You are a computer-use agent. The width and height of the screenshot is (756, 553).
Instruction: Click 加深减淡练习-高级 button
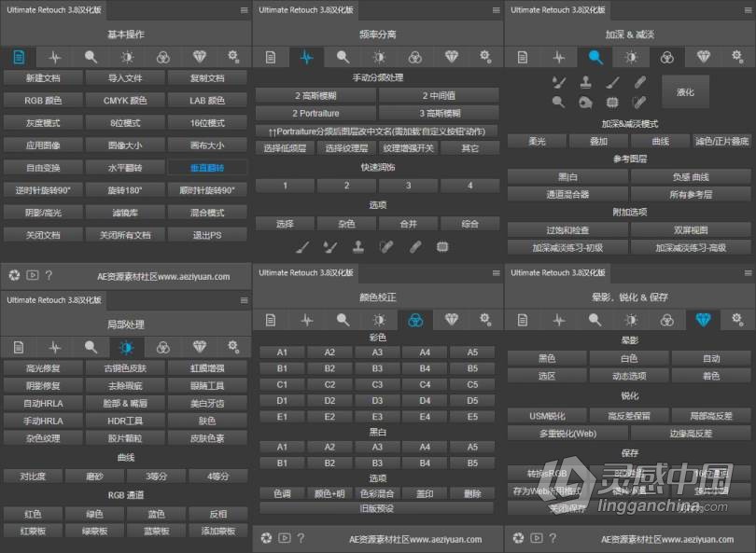691,248
